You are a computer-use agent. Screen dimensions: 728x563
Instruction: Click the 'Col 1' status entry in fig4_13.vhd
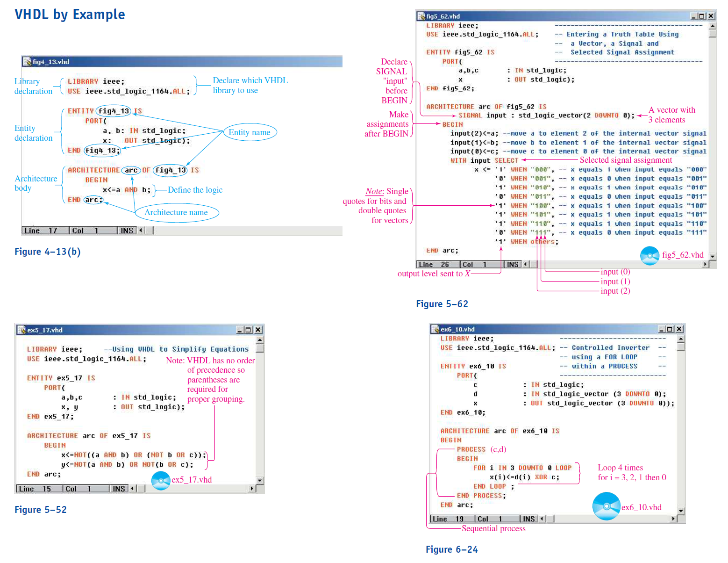93,230
